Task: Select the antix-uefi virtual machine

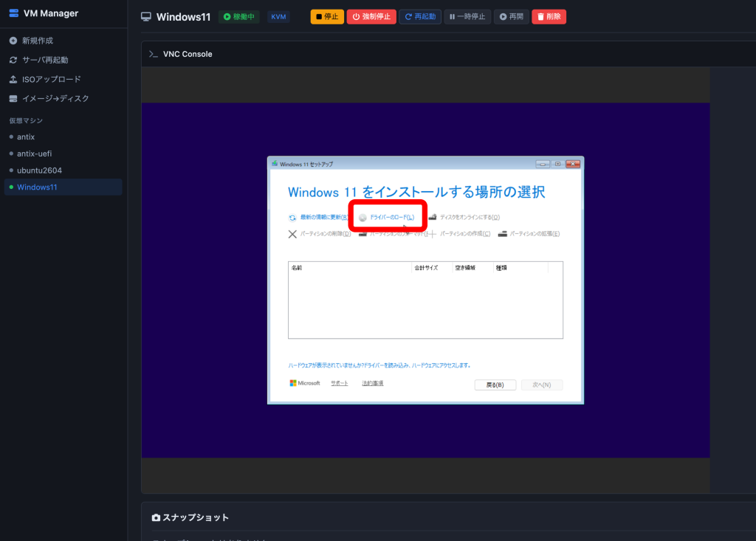Action: coord(63,154)
